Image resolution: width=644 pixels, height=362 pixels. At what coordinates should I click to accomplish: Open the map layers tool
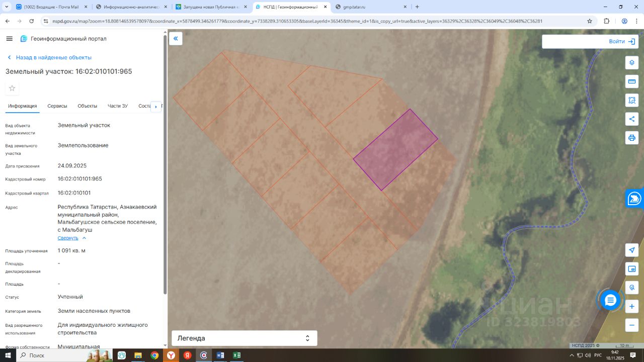(x=632, y=63)
